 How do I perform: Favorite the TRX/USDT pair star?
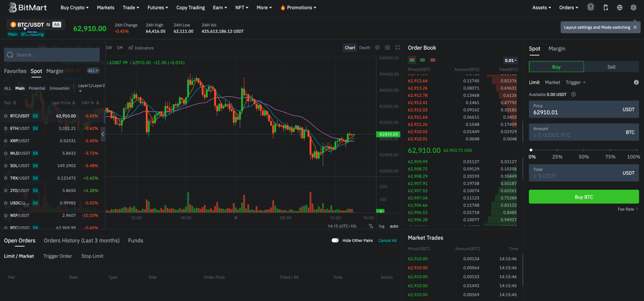pos(6,178)
